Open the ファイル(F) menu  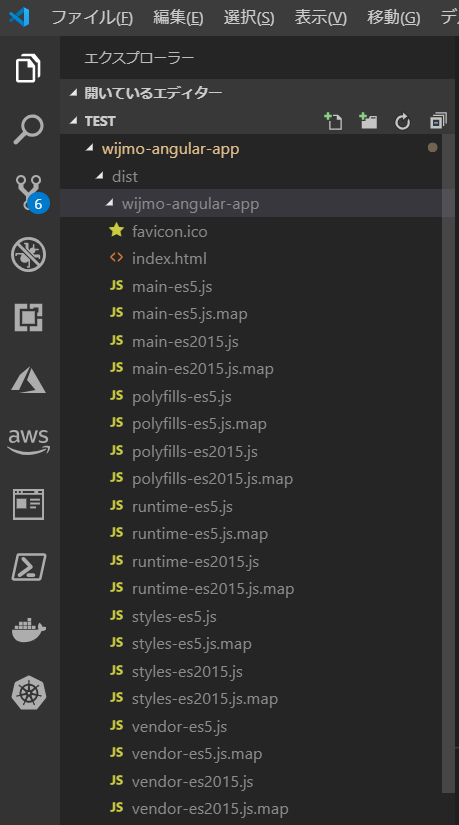92,17
